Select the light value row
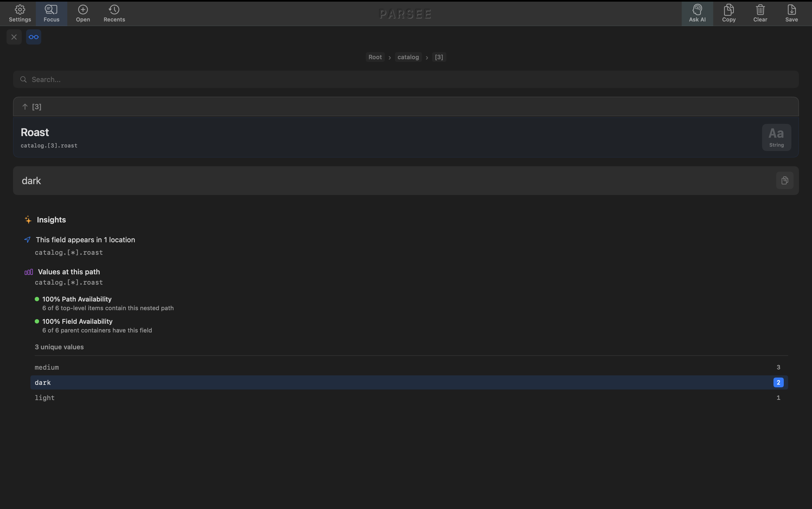This screenshot has width=812, height=509. (x=409, y=398)
